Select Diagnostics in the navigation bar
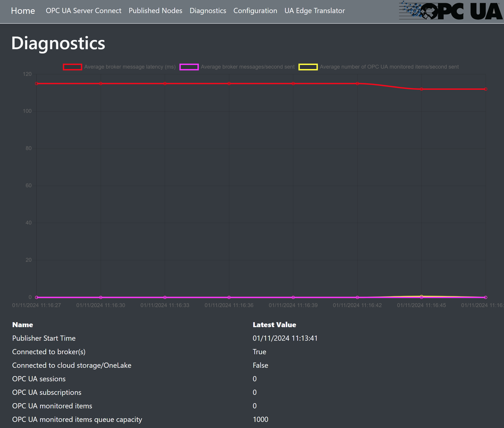The width and height of the screenshot is (504, 428). (208, 11)
